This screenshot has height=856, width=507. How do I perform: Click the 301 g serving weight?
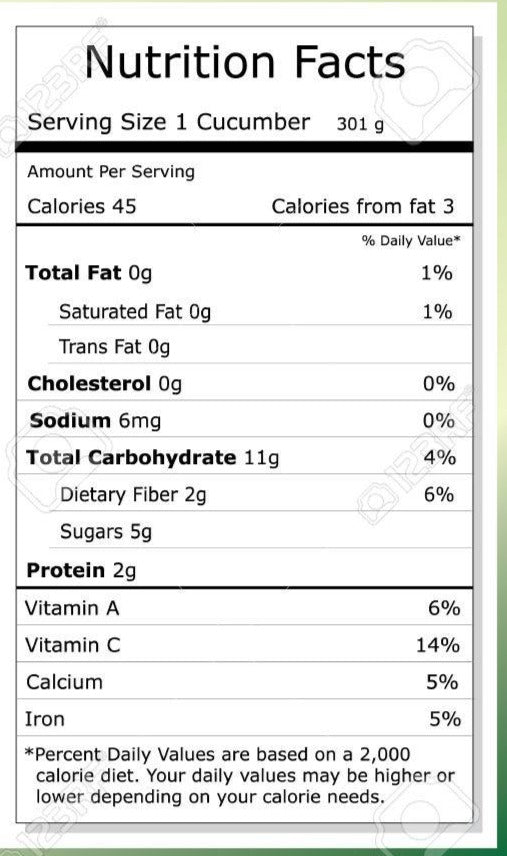coord(360,124)
